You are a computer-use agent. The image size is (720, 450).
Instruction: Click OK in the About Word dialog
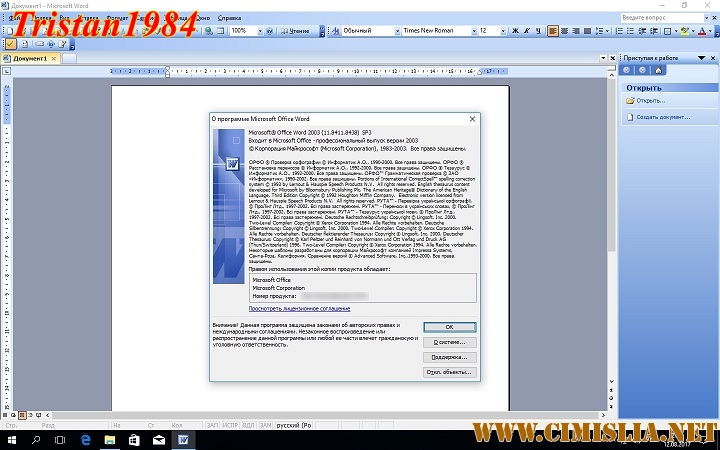[x=449, y=327]
